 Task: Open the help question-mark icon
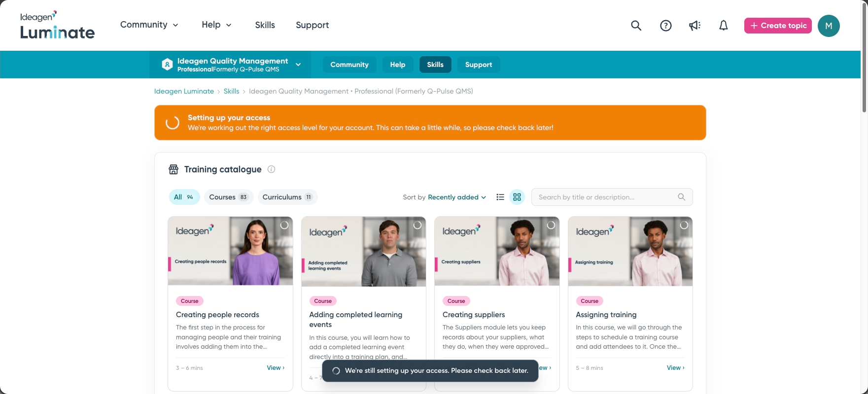666,26
